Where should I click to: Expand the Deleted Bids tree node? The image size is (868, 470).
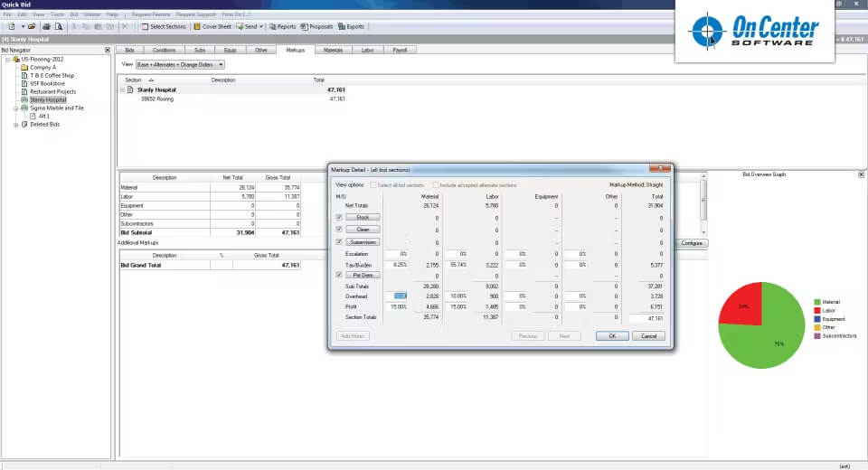click(16, 125)
